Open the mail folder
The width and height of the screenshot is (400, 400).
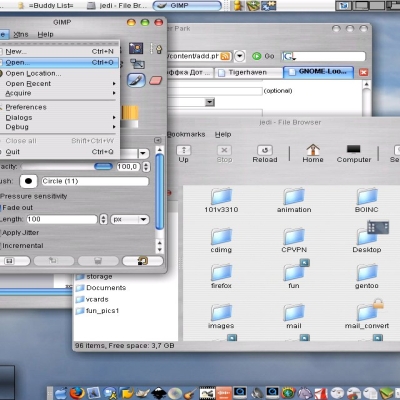(x=294, y=316)
